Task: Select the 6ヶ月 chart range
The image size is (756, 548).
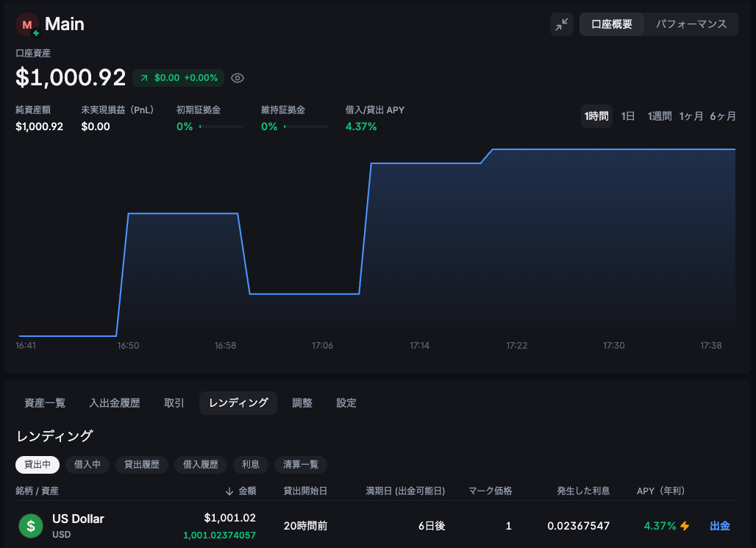Action: coord(722,116)
